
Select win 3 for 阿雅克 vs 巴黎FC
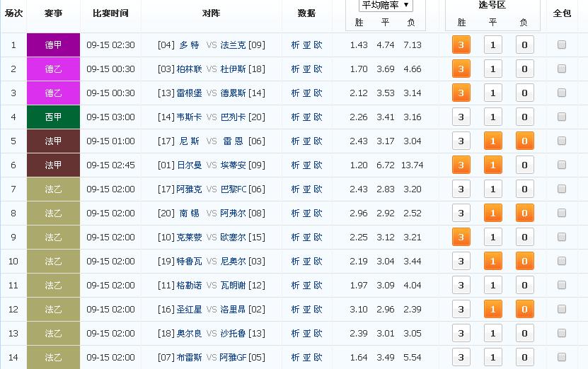(461, 189)
